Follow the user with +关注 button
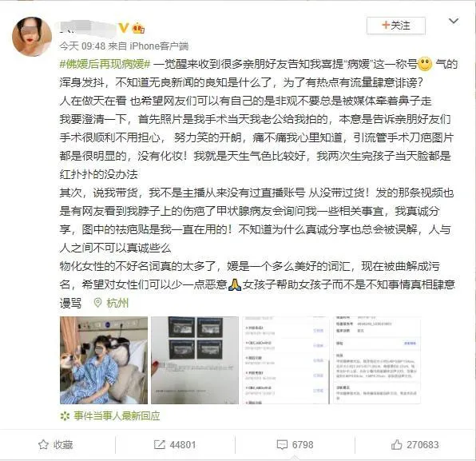This screenshot has height=461, width=476. 396,26
